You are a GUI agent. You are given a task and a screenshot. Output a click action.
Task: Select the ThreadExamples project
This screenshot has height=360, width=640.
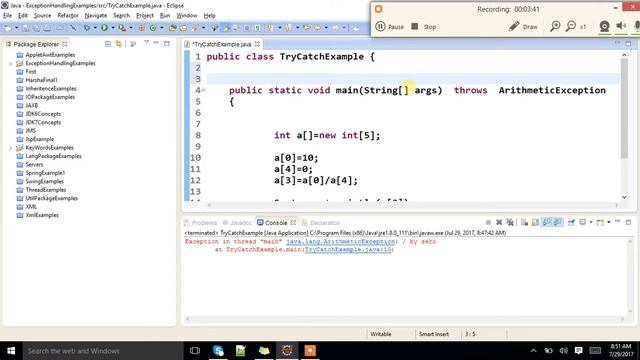pyautogui.click(x=46, y=190)
